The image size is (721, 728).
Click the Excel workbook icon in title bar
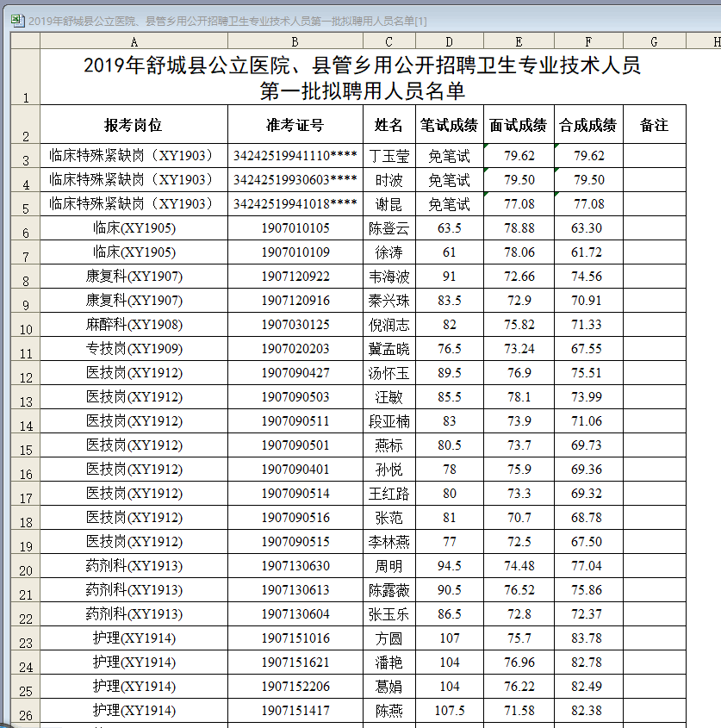tap(17, 21)
